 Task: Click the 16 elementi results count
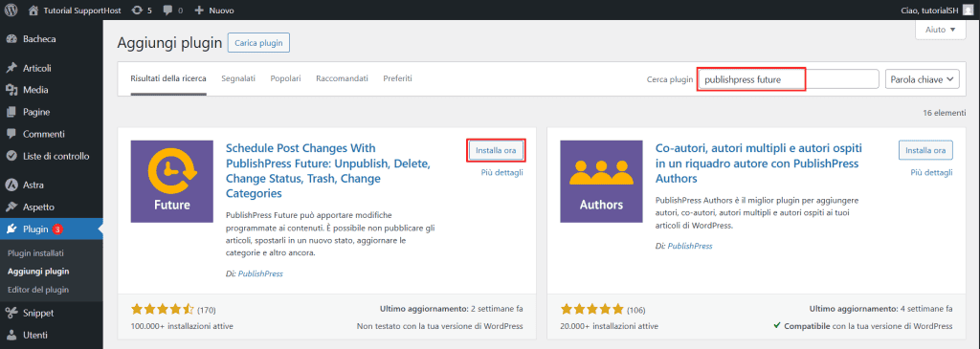click(945, 114)
